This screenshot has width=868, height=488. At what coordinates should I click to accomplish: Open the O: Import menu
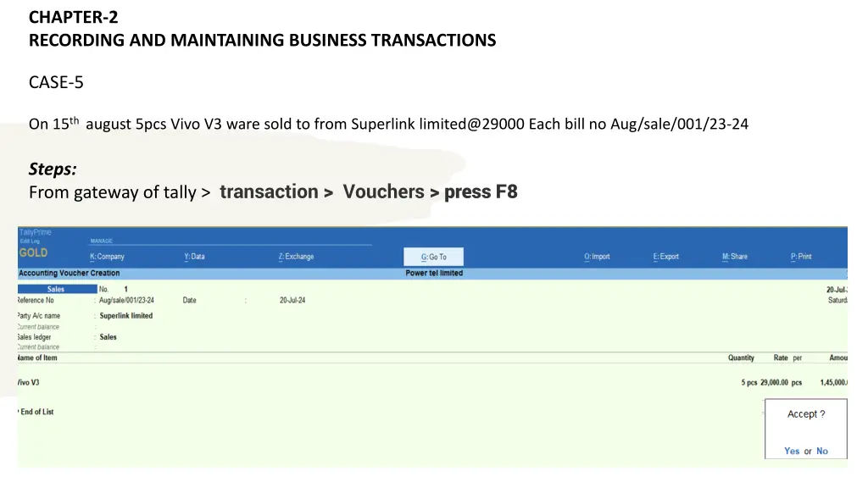click(x=597, y=257)
